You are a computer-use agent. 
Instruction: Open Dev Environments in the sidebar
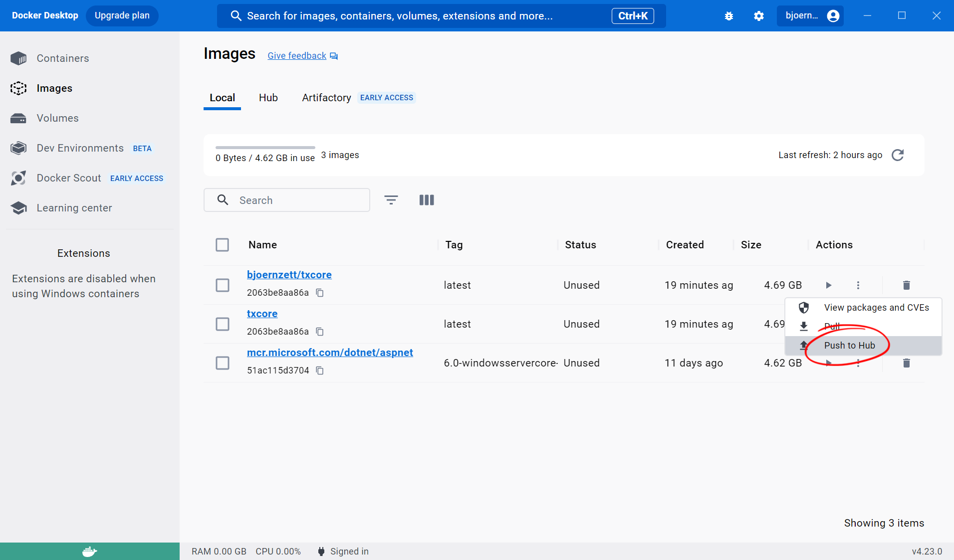pos(81,148)
